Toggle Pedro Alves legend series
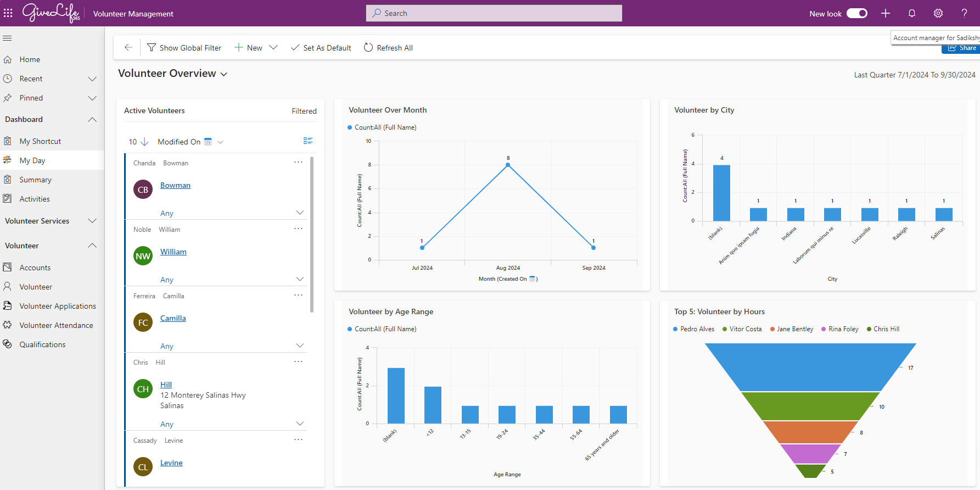The image size is (980, 490). tap(693, 329)
